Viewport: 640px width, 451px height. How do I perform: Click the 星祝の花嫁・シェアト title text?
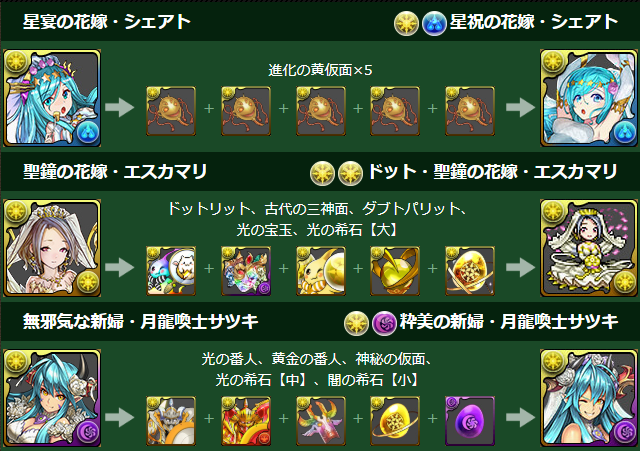[534, 22]
